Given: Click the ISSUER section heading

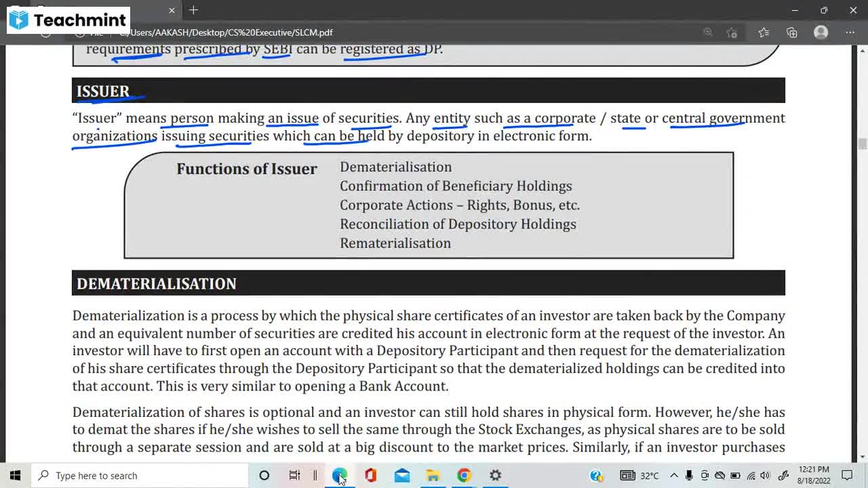Looking at the screenshot, I should [102, 91].
